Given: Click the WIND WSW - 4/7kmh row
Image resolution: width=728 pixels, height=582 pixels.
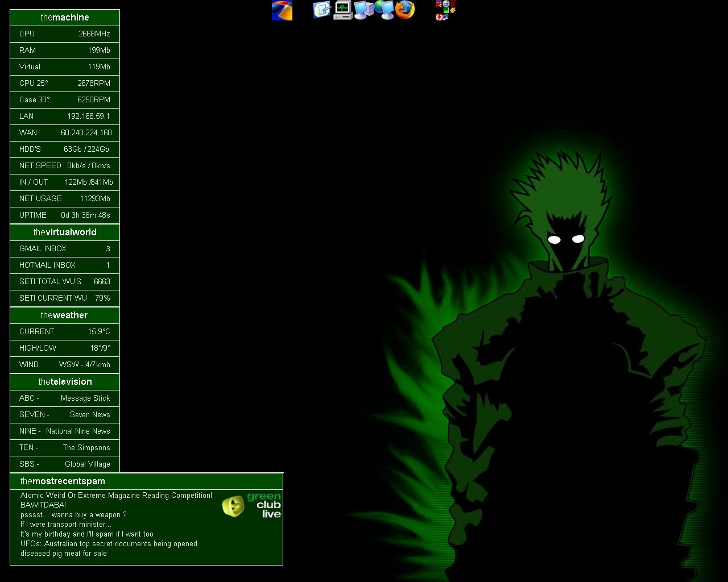Looking at the screenshot, I should tap(65, 365).
